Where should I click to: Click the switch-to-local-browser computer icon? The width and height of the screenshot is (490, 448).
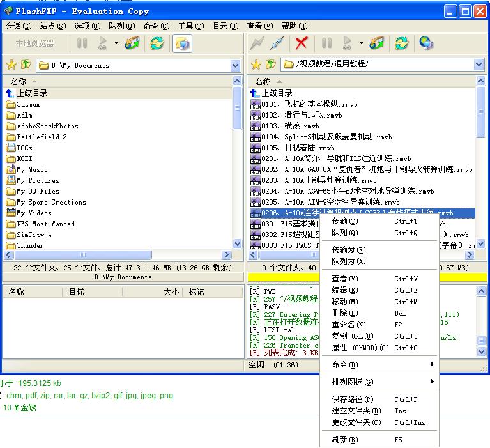[x=183, y=43]
